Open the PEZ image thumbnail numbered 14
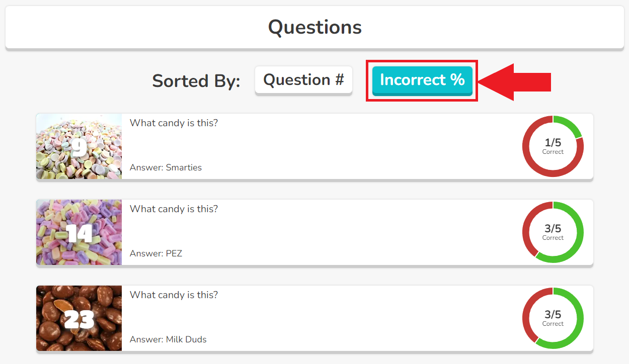The image size is (629, 364). click(79, 232)
